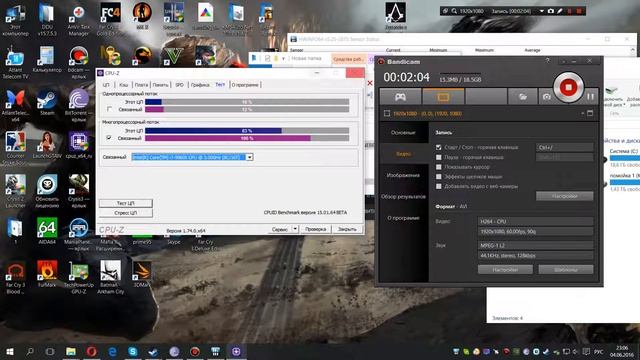Enable the show cursor checkbox in Bandicam
This screenshot has width=640, height=360.
(438, 167)
